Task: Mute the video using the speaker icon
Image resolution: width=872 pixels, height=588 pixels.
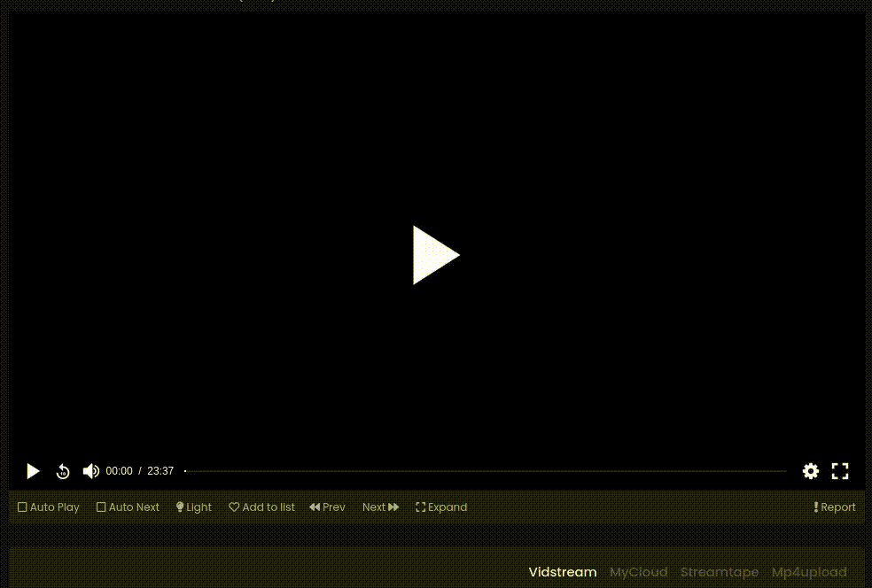Action: [90, 471]
